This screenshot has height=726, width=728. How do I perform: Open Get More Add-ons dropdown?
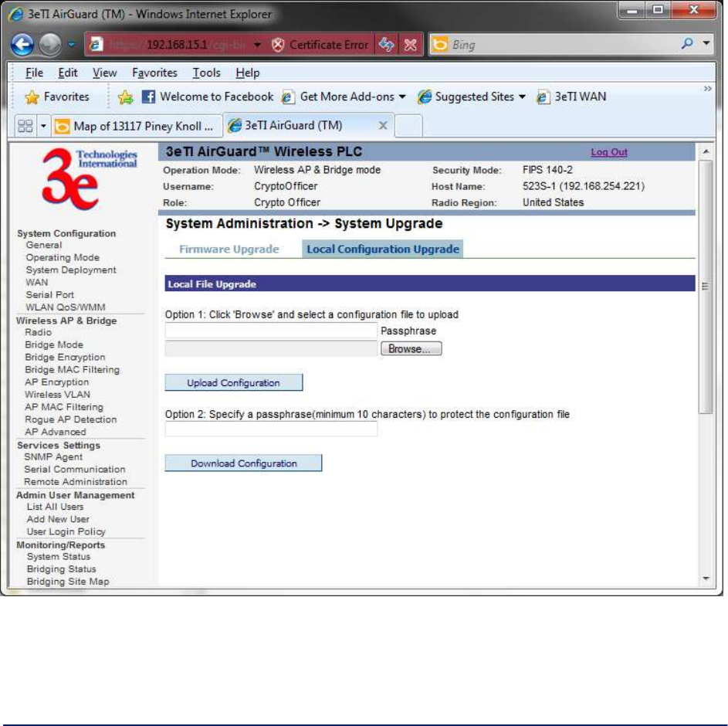click(x=344, y=97)
